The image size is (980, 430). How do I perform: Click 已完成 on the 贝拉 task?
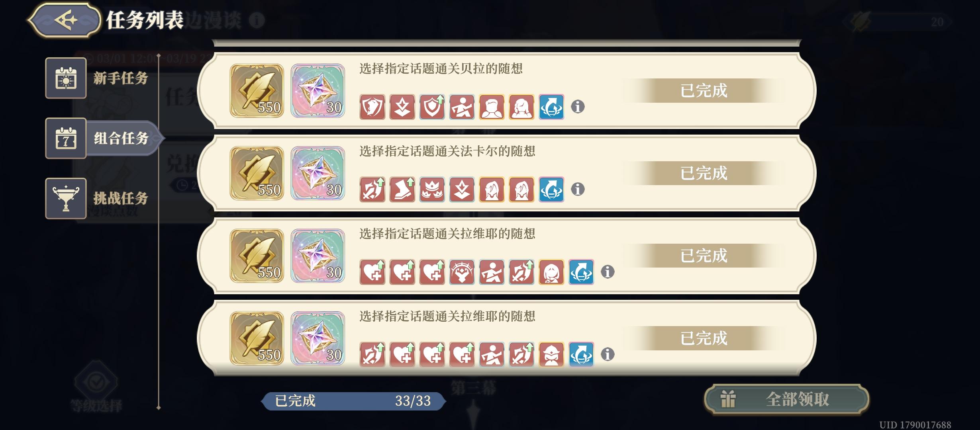coord(704,91)
